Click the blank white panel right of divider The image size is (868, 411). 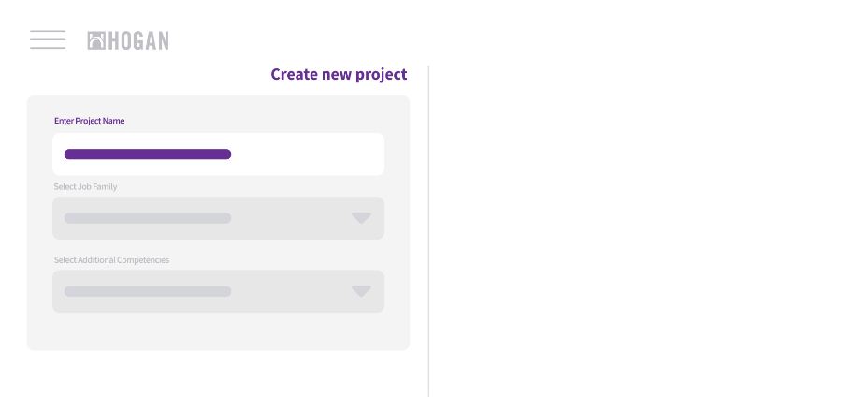(647, 231)
